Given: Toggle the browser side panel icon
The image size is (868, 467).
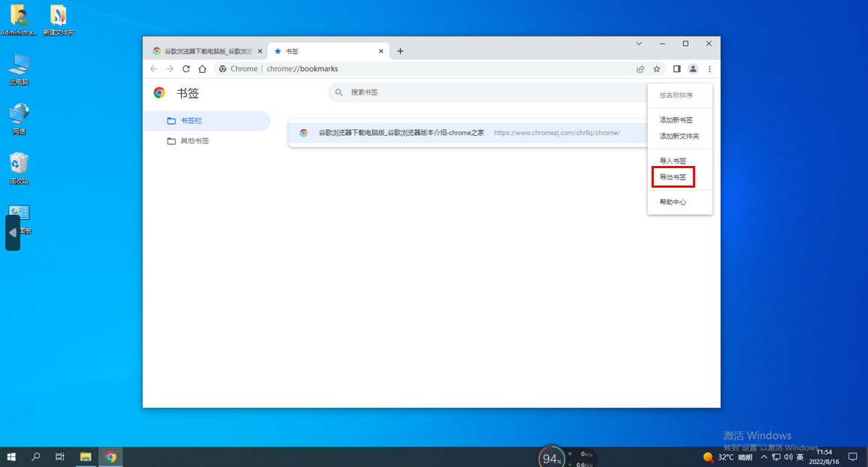Looking at the screenshot, I should (677, 69).
